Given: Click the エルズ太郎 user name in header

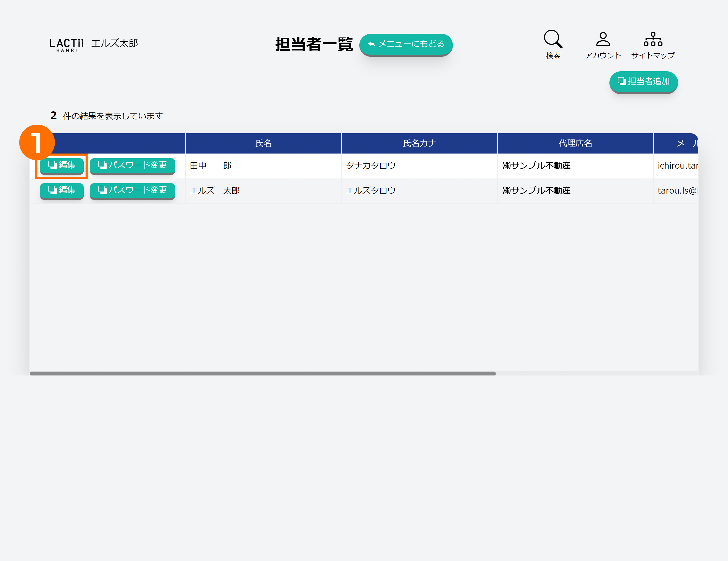Looking at the screenshot, I should (x=114, y=43).
